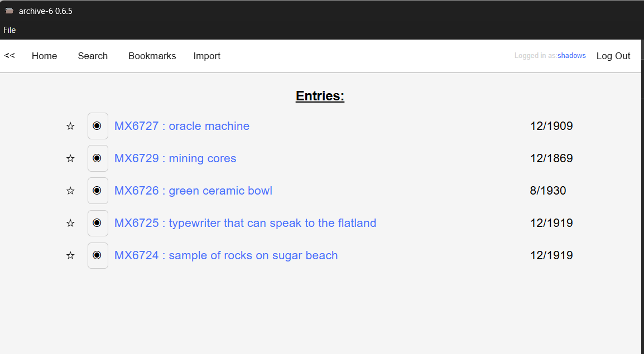Bookmark the MX6729 mining cores entry
Screen dimensions: 644x354
click(x=70, y=159)
